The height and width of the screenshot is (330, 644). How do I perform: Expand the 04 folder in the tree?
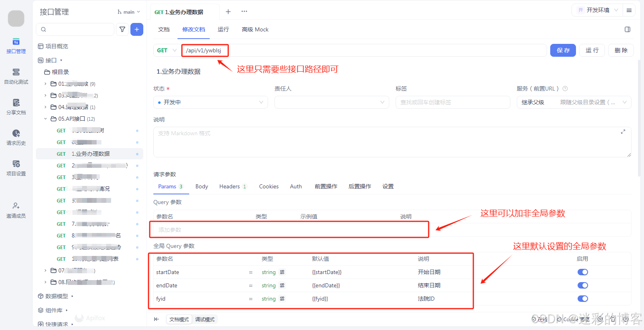tap(45, 107)
